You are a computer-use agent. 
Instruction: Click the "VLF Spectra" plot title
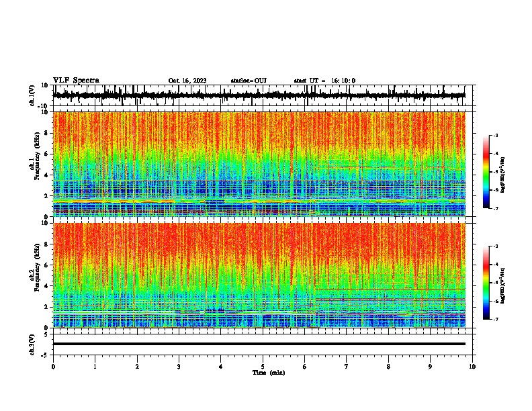[76, 81]
